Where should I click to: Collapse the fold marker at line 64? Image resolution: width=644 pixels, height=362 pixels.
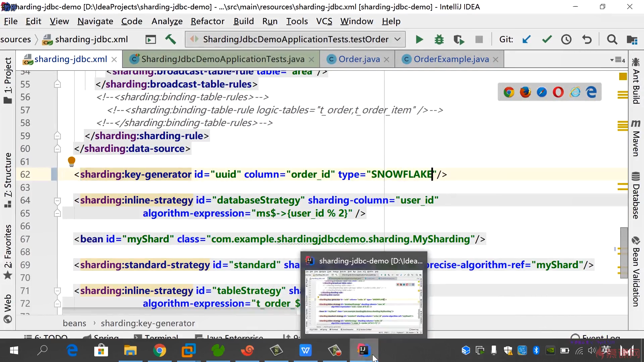coord(57,200)
